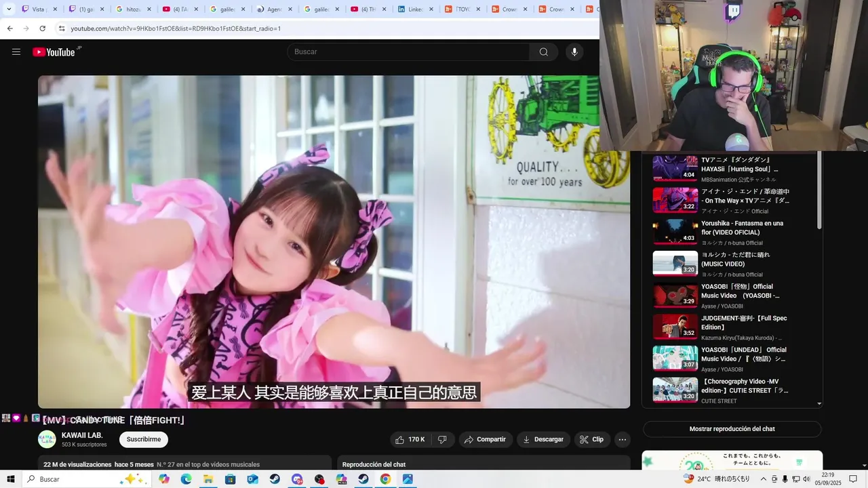868x488 pixels.
Task: Click Mostrar reproducción del chat button
Action: point(732,429)
